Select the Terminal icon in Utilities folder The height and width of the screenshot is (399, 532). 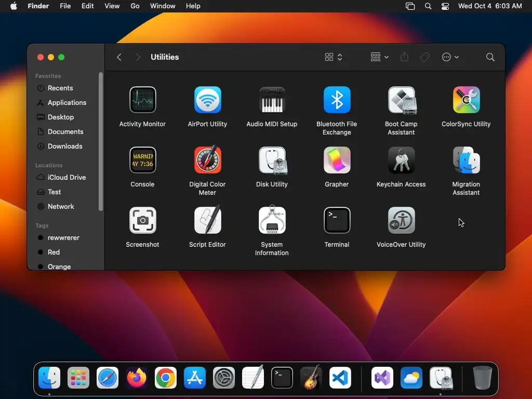click(337, 220)
